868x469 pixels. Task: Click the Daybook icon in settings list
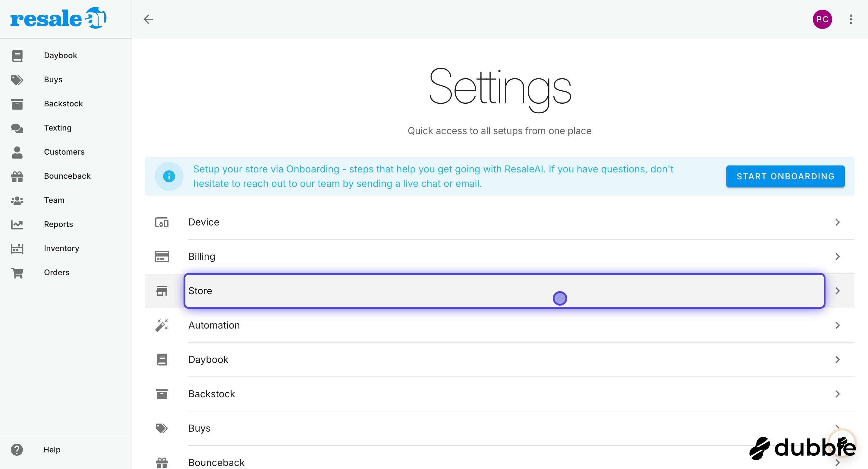click(x=162, y=360)
